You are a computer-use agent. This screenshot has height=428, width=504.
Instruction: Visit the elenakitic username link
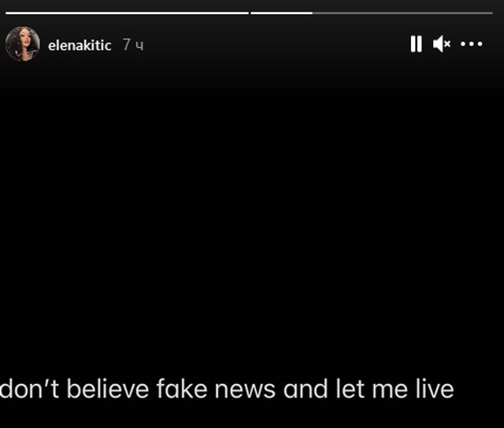tap(80, 46)
